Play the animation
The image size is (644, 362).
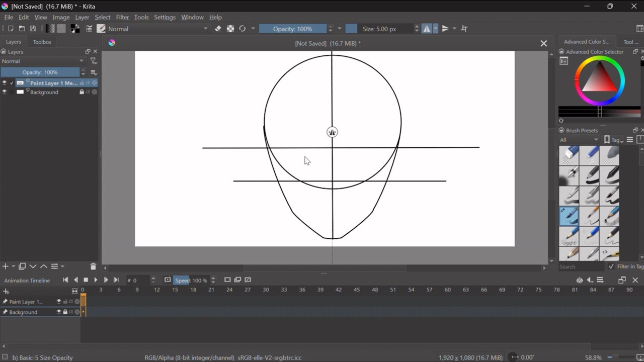pyautogui.click(x=96, y=280)
